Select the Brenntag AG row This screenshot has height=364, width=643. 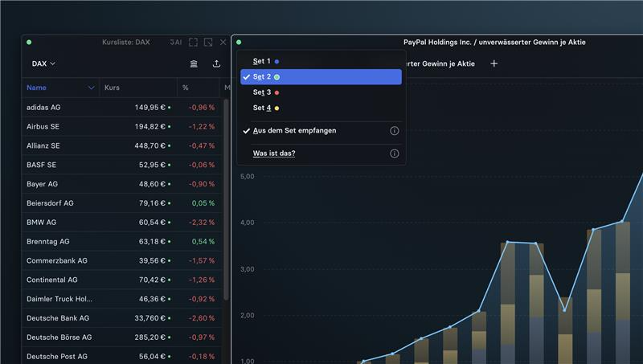[x=122, y=241]
